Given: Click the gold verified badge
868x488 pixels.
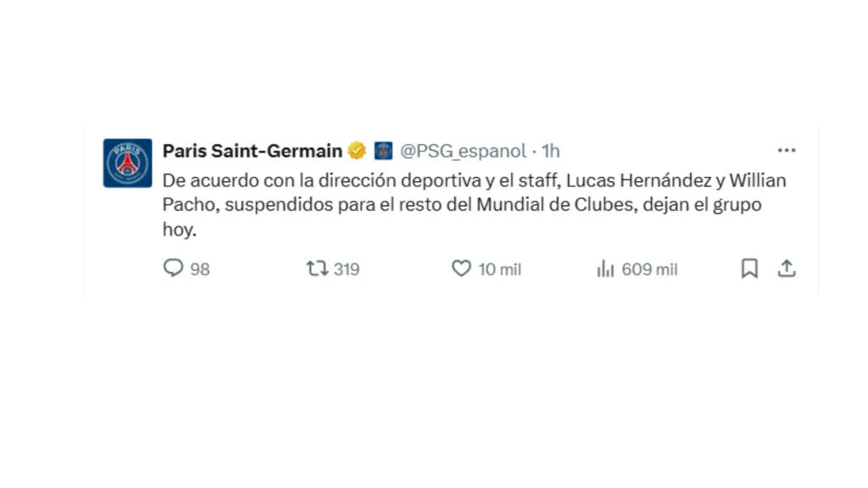Looking at the screenshot, I should 357,152.
